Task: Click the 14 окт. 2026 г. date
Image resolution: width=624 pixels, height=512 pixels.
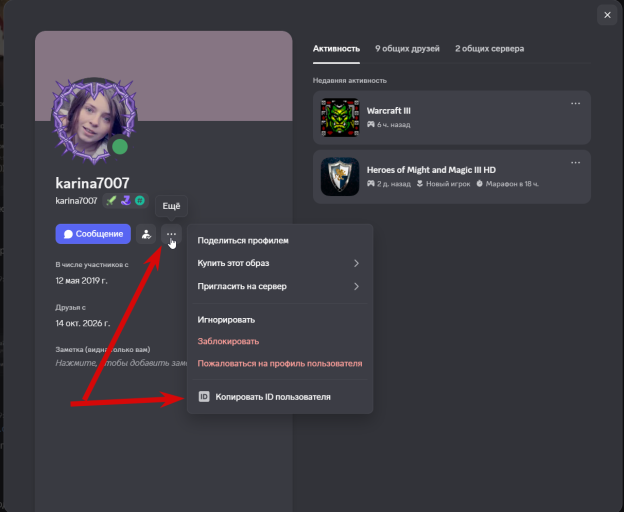Action: pos(83,323)
